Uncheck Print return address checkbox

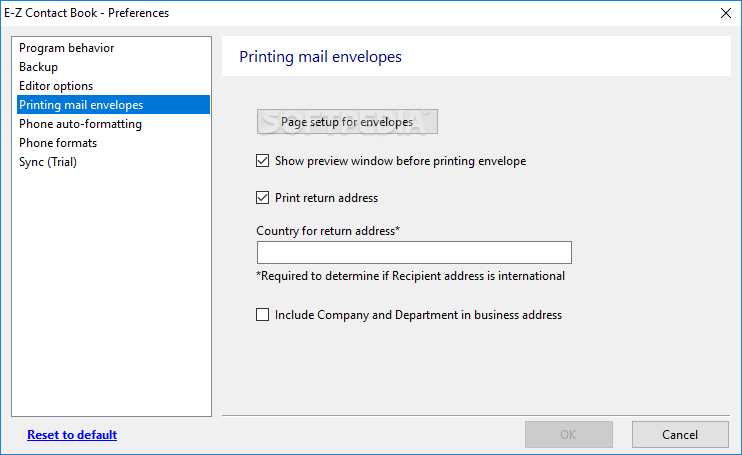click(263, 198)
